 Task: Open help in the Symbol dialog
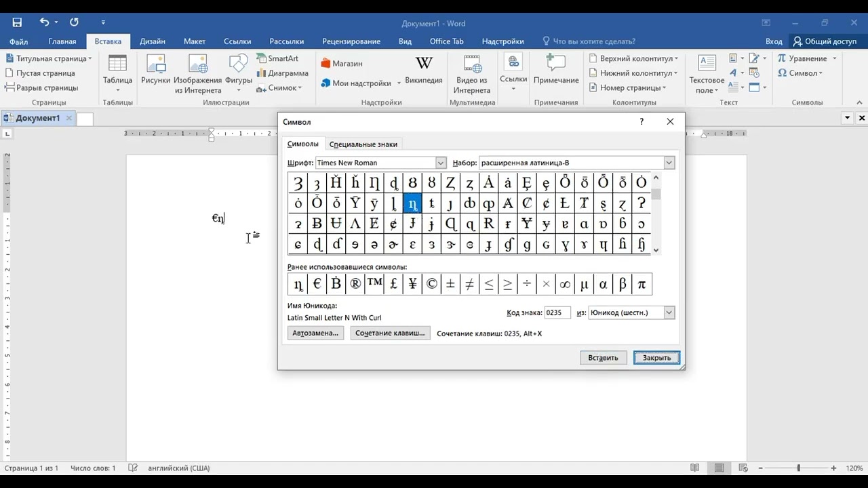(642, 122)
